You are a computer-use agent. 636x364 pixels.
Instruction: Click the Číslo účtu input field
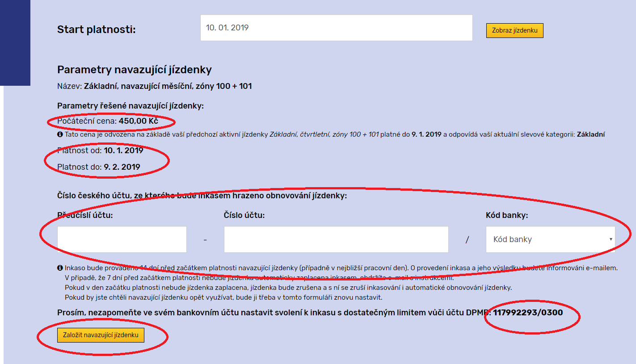[x=336, y=239]
